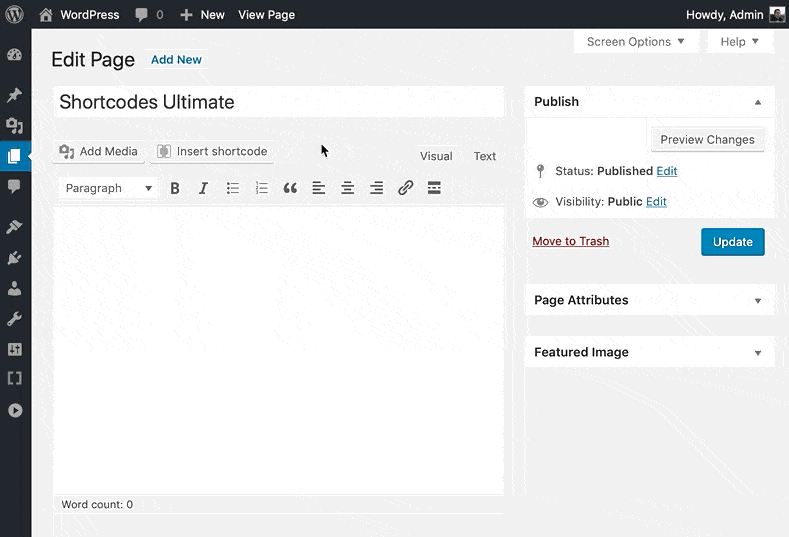The width and height of the screenshot is (789, 537).
Task: Align text to center
Action: tap(348, 188)
